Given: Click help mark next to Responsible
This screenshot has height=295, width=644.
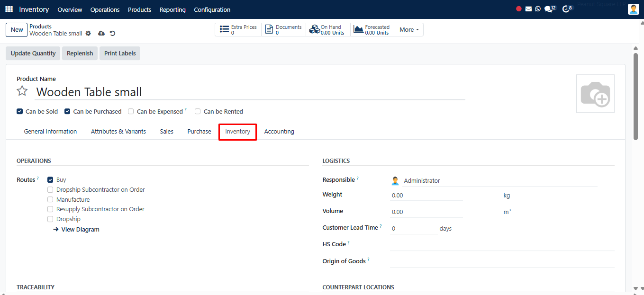Looking at the screenshot, I should 358,179.
